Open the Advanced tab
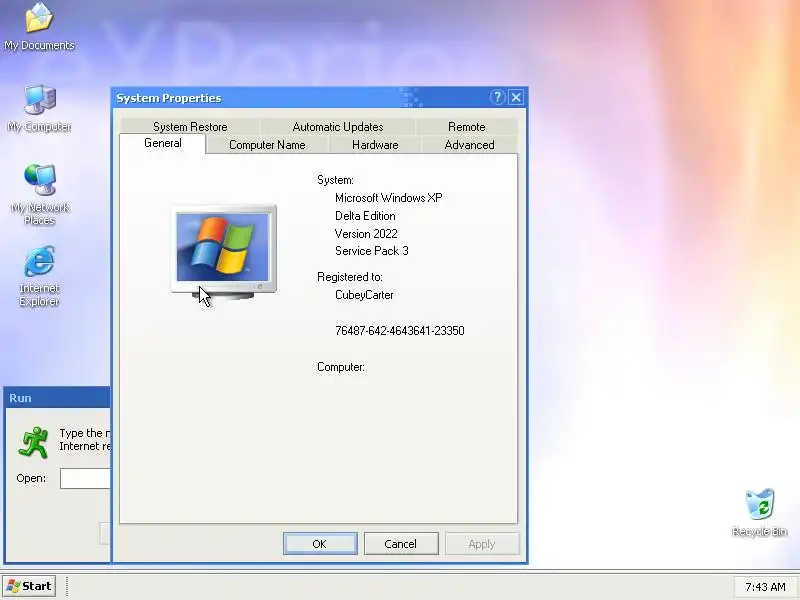Image resolution: width=800 pixels, height=600 pixels. [469, 145]
